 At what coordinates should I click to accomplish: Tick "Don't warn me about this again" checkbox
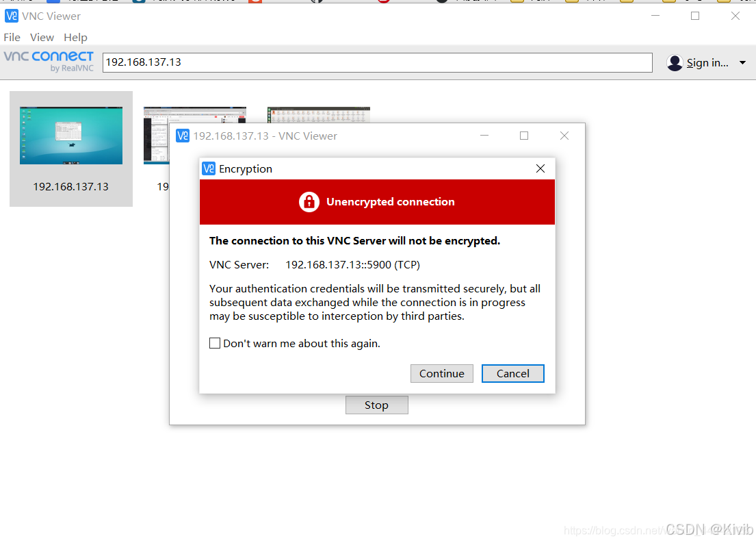point(215,343)
